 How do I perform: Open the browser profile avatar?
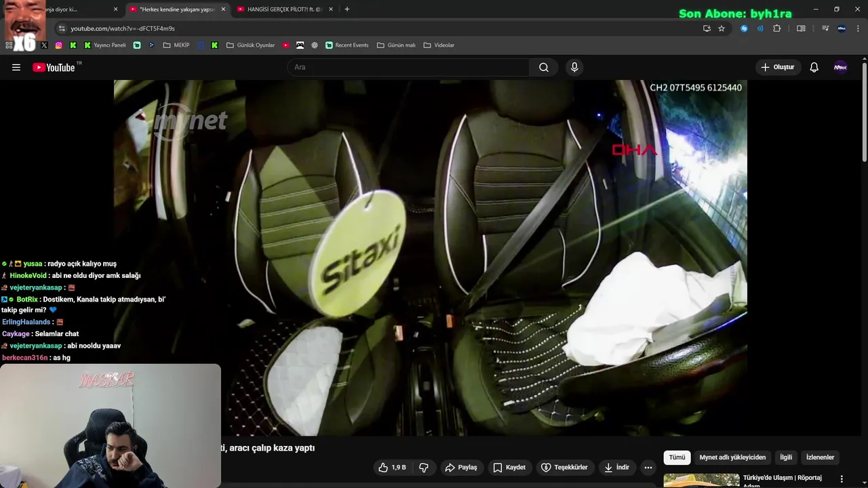pyautogui.click(x=842, y=28)
